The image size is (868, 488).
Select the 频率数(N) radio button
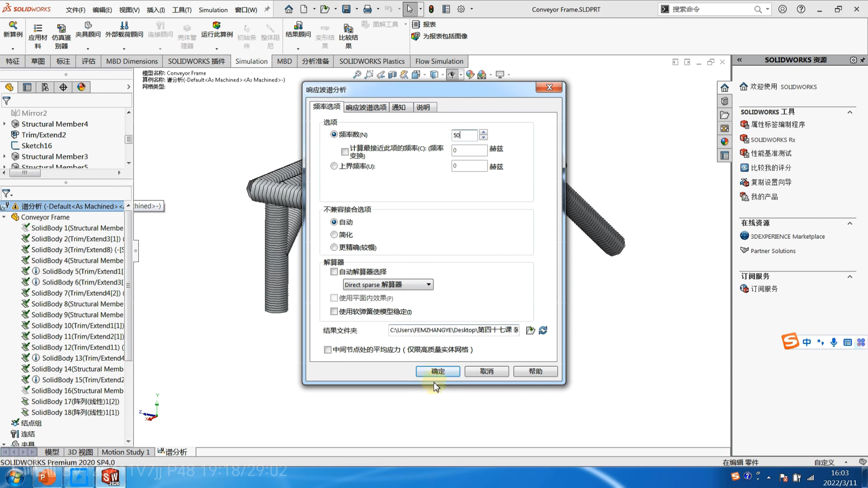[334, 134]
